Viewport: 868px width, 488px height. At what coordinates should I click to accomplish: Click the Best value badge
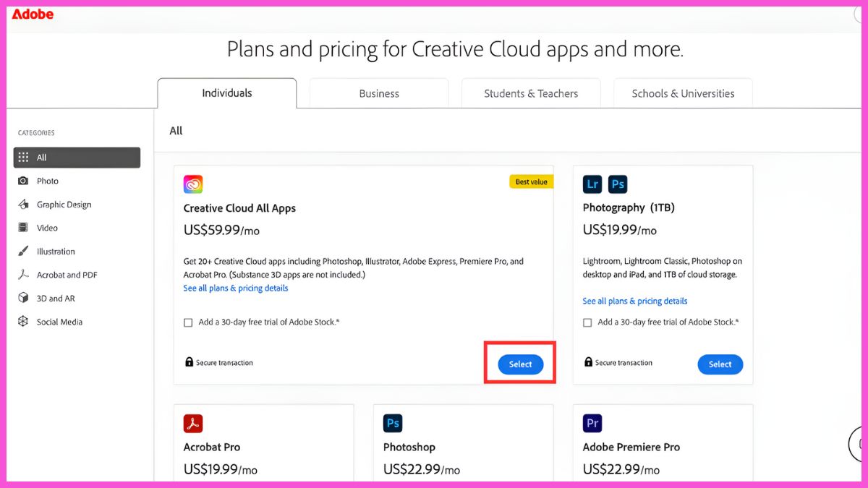[532, 181]
